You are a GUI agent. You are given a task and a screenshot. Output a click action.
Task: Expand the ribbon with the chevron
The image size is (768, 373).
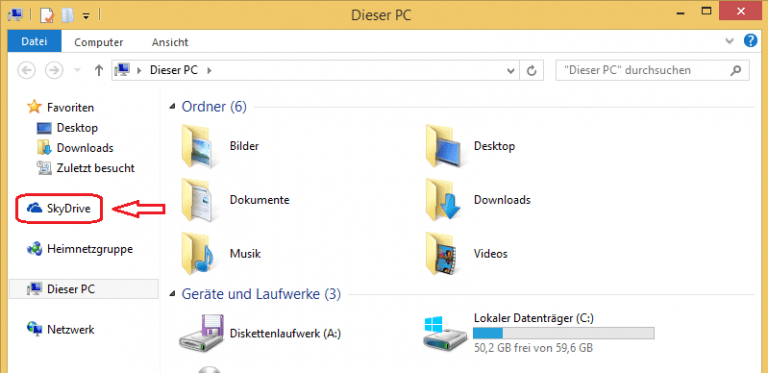(x=729, y=41)
